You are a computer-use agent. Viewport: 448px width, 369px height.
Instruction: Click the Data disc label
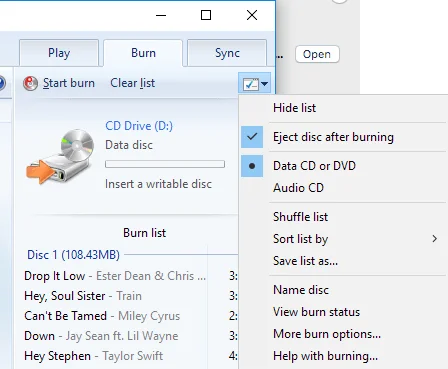click(129, 145)
